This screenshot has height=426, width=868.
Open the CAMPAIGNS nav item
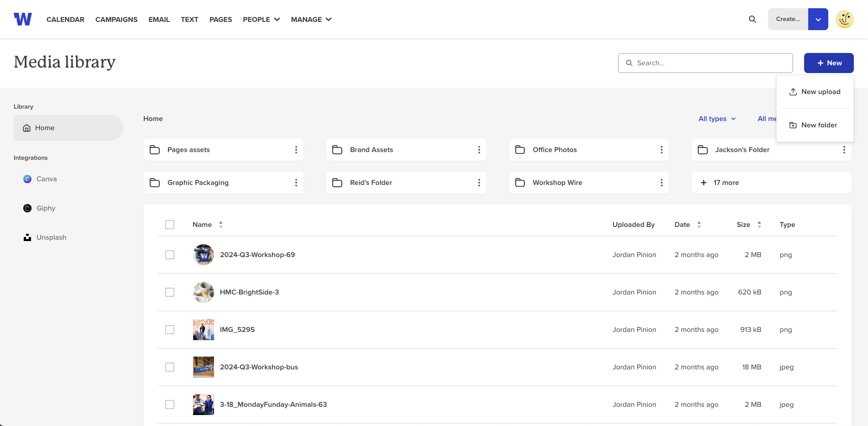(x=116, y=19)
